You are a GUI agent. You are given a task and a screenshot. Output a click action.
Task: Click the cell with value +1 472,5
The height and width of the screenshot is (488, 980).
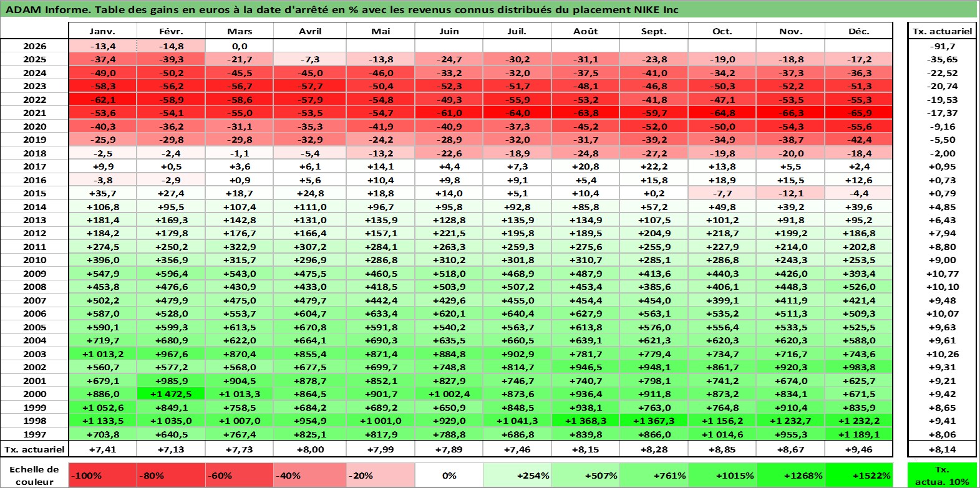point(171,394)
